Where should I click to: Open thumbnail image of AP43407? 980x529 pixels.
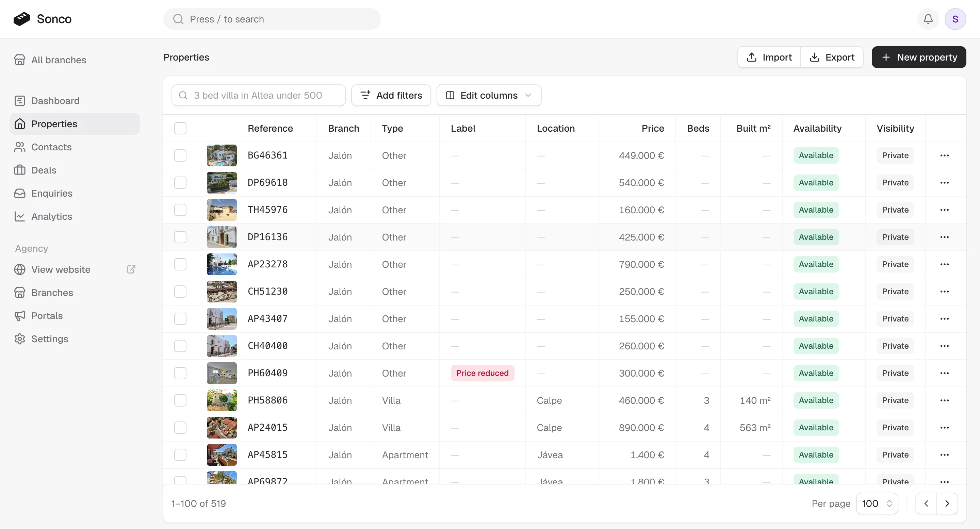[x=222, y=319]
